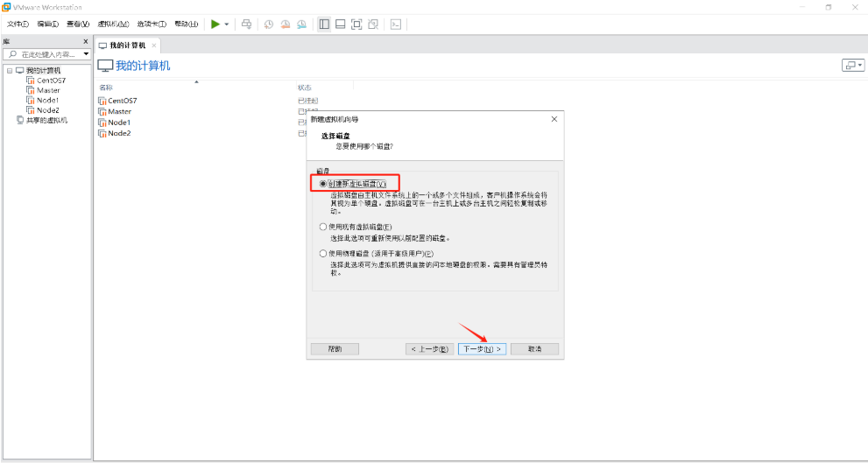Image resolution: width=868 pixels, height=463 pixels.
Task: Open the library search filter dropdown
Action: tap(87, 54)
